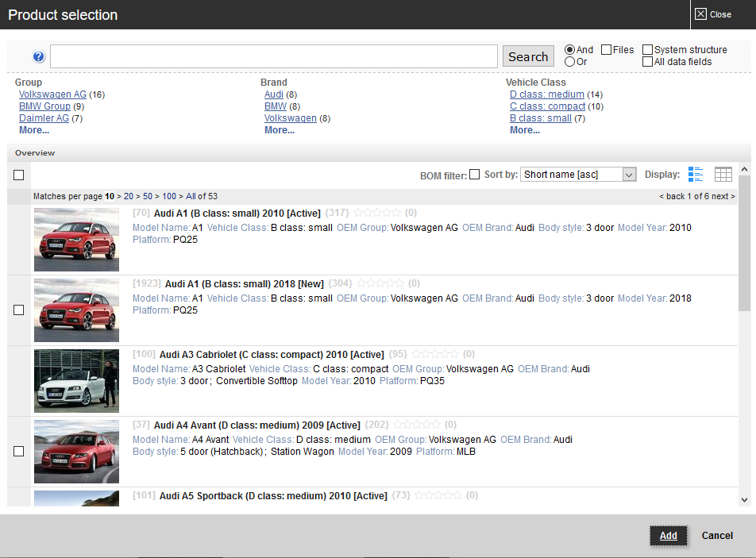Select the And radio button
The image size is (756, 558).
click(x=569, y=50)
